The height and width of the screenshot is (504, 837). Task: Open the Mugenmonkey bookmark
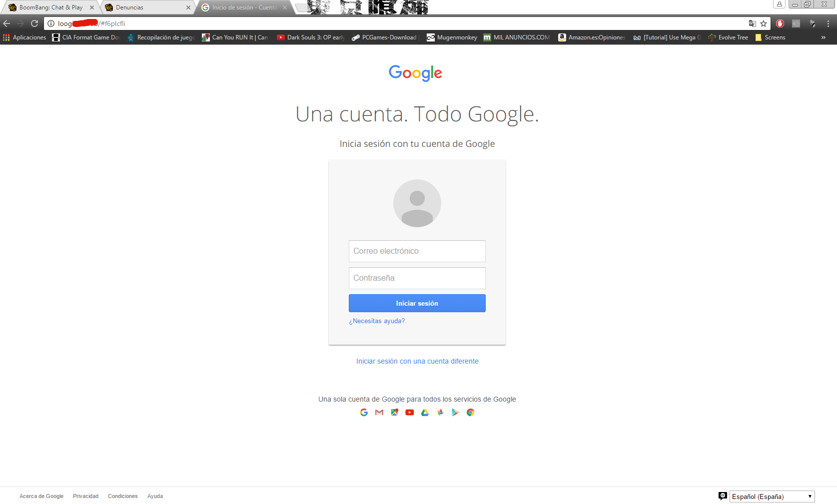(x=452, y=37)
